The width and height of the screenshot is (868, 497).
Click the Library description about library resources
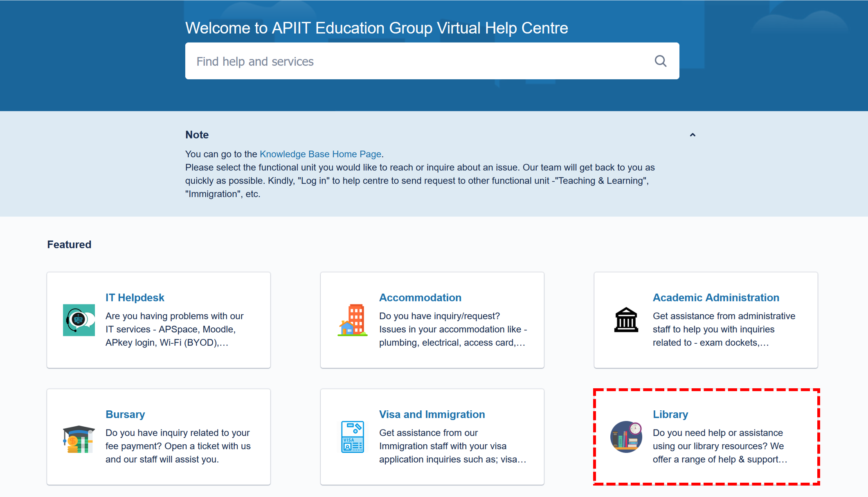[x=720, y=446]
